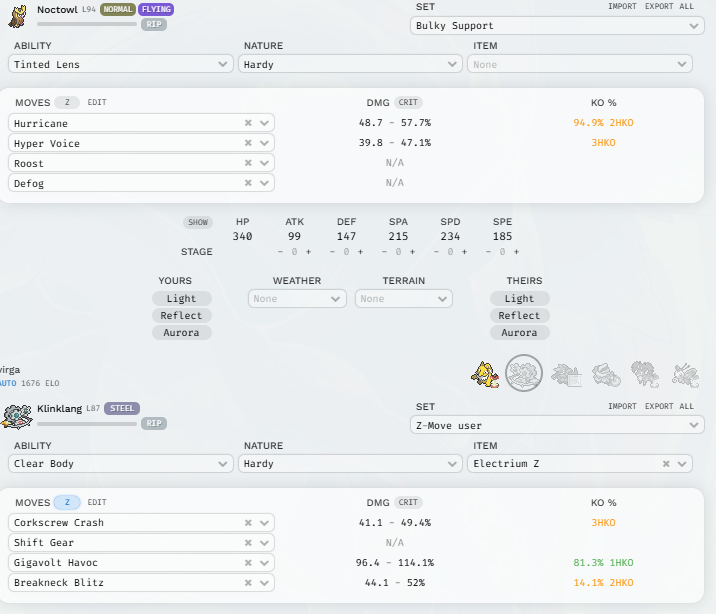Open the Weather dropdown
This screenshot has width=716, height=614.
click(297, 299)
